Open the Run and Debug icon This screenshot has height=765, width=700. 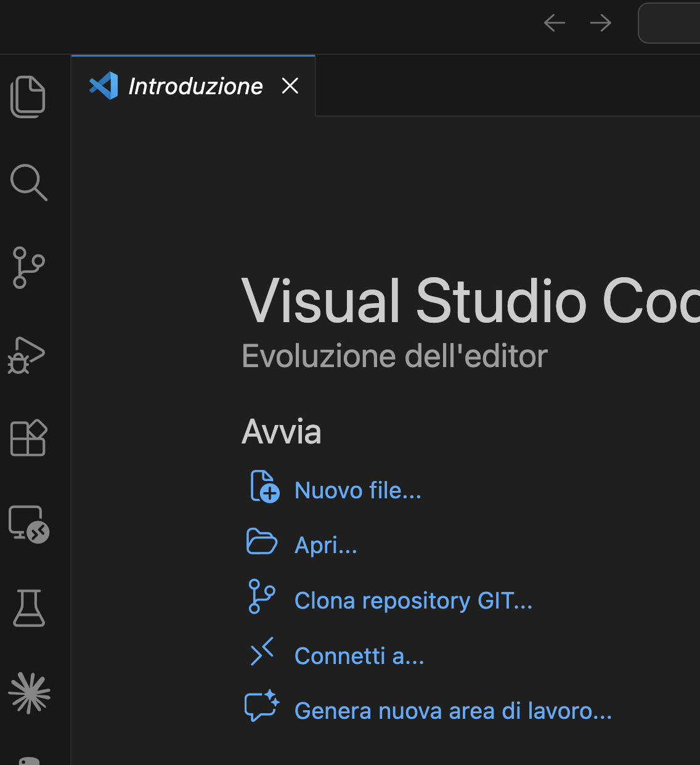28,355
